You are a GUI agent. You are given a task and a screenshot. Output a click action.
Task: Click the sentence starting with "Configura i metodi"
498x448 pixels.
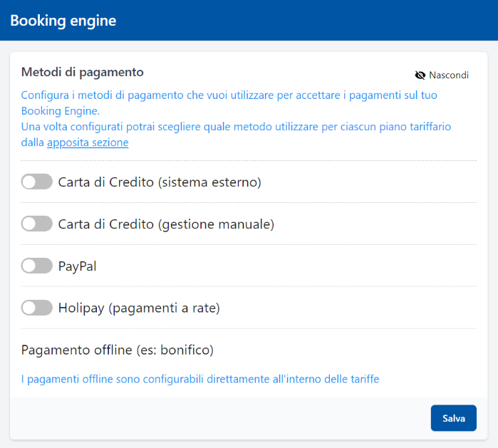coord(228,95)
